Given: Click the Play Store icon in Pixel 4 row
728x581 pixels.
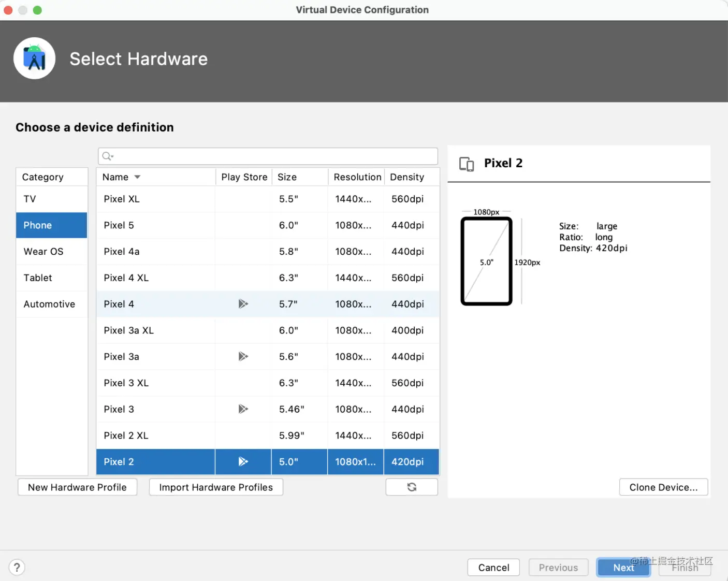Looking at the screenshot, I should 243,304.
